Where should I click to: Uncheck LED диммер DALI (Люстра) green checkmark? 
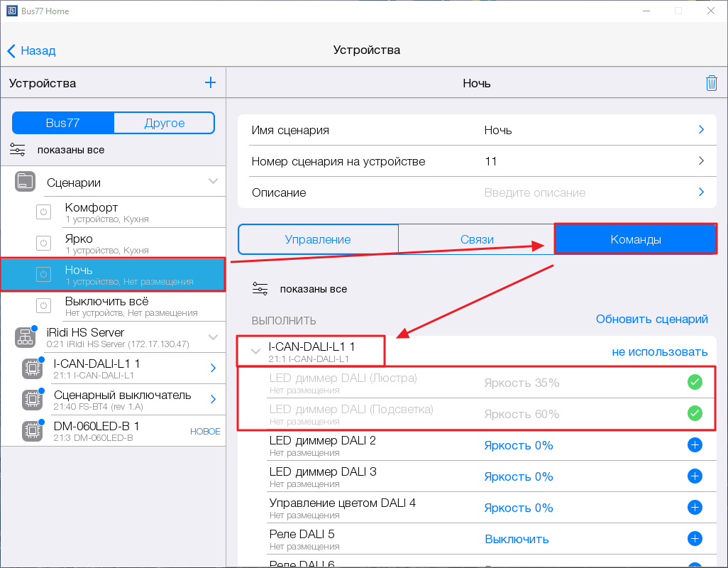695,383
